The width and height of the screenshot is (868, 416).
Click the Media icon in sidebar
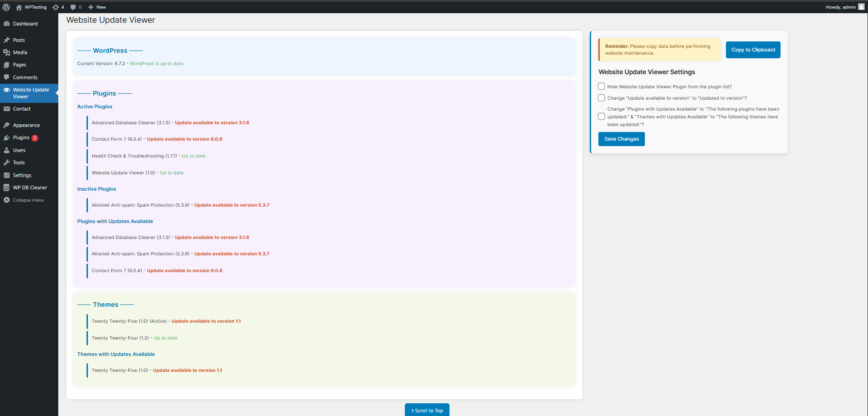tap(6, 52)
